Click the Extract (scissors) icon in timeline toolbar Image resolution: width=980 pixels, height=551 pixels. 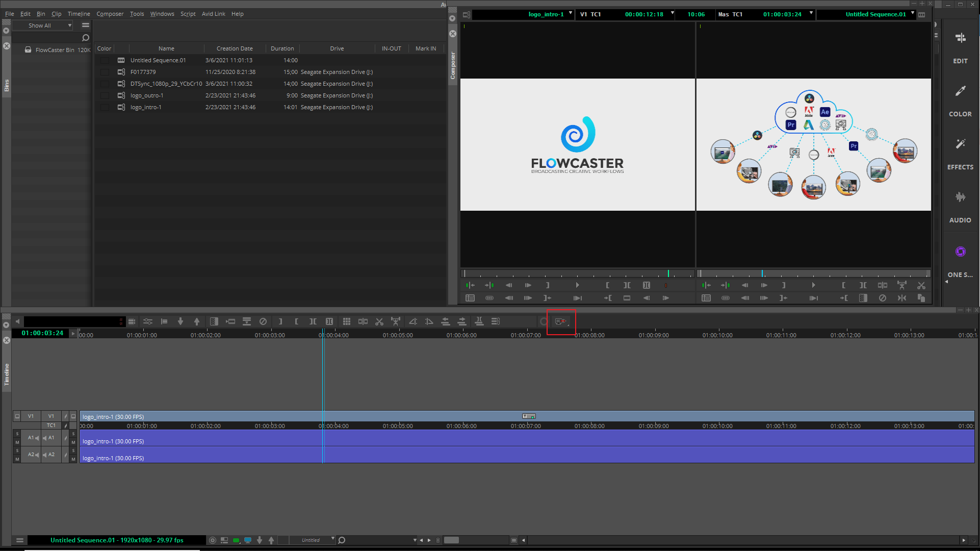pos(379,321)
